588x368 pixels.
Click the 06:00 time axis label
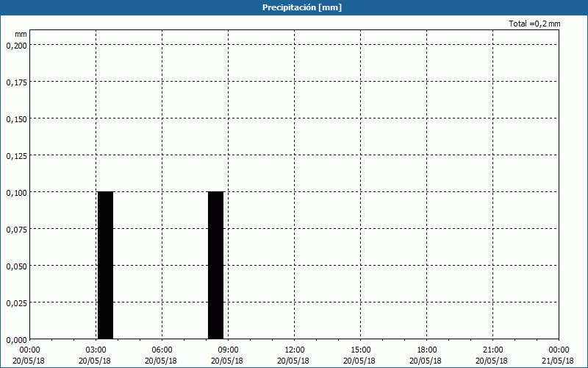162,350
